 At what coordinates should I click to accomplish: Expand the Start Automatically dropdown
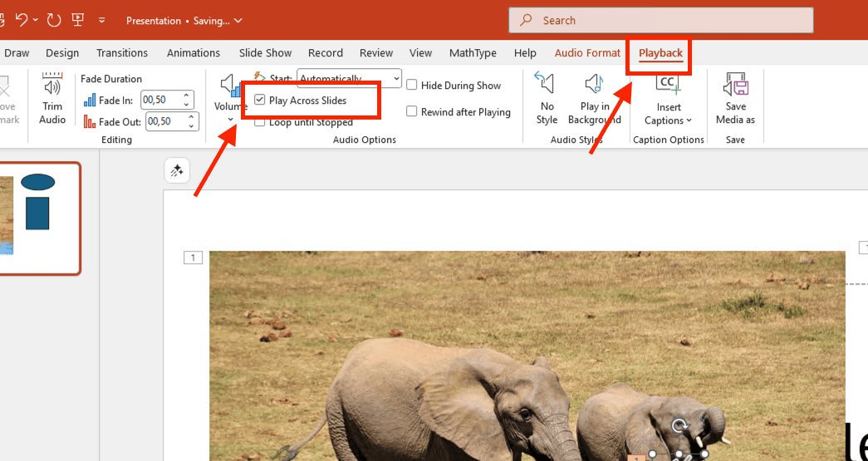click(395, 79)
